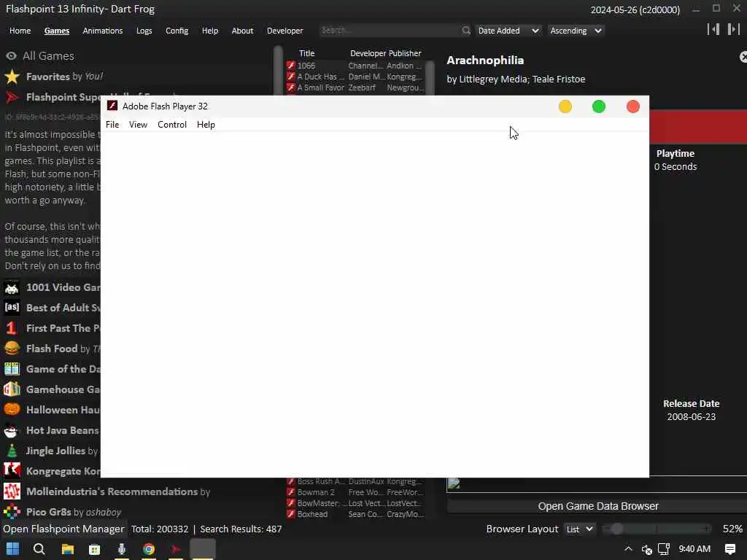Select Molleindustria's Recommendations playlist icon
747x560 pixels.
[x=12, y=491]
